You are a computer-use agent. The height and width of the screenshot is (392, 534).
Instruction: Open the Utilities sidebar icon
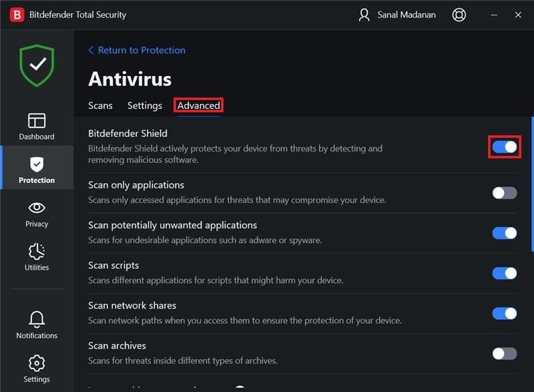pos(36,257)
